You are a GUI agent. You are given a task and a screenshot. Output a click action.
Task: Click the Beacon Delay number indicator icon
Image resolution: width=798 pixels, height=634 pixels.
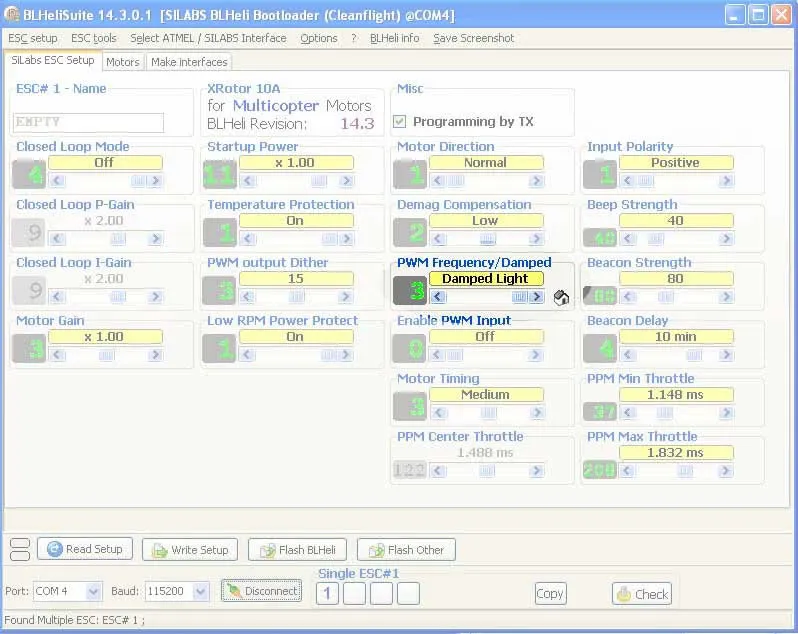click(x=600, y=348)
